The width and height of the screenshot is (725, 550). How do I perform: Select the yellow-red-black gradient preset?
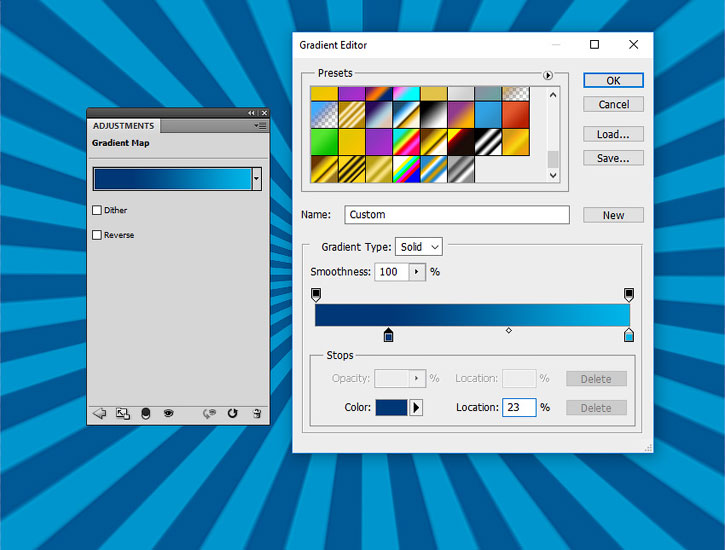point(461,142)
